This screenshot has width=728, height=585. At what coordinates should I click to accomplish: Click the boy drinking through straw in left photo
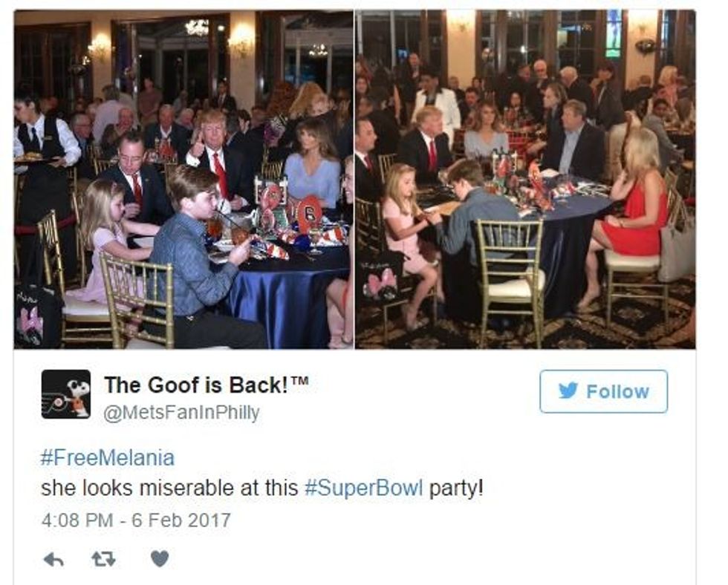(x=200, y=260)
